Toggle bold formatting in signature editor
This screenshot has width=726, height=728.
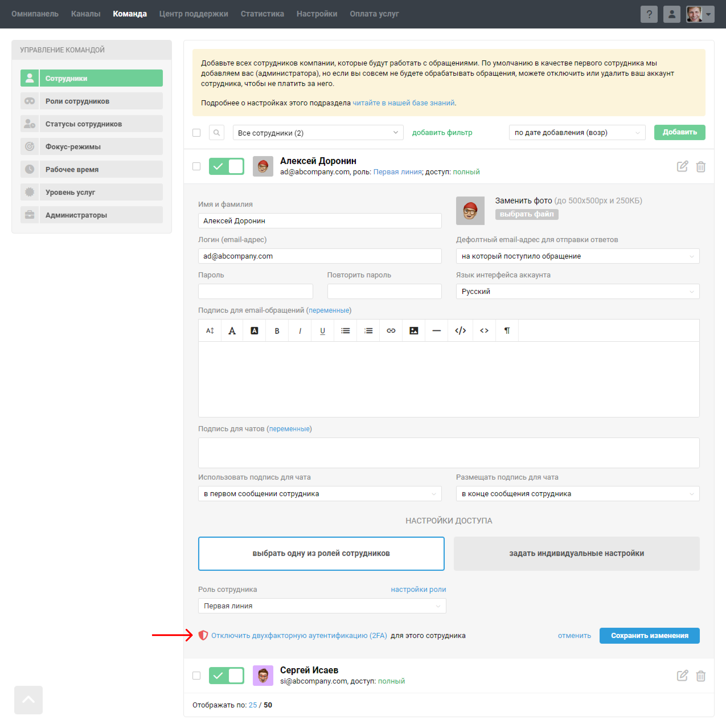coord(277,330)
